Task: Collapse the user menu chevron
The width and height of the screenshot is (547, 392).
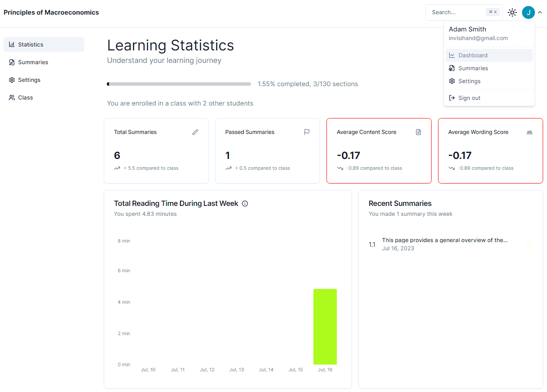Action: [540, 12]
